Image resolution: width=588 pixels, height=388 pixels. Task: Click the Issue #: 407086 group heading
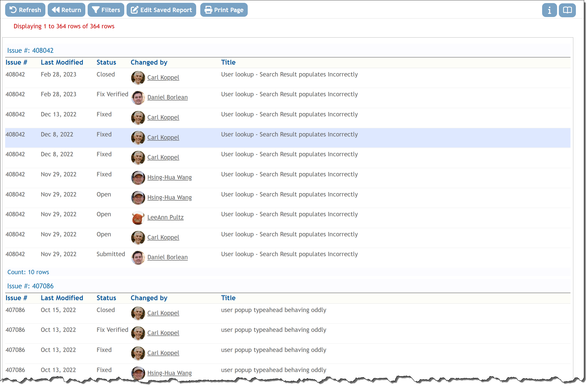[30, 286]
